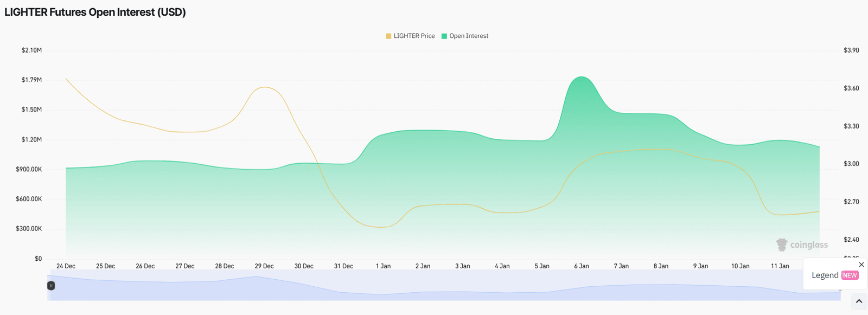Click the left zoom slider handle
The height and width of the screenshot is (315, 868).
tap(51, 286)
